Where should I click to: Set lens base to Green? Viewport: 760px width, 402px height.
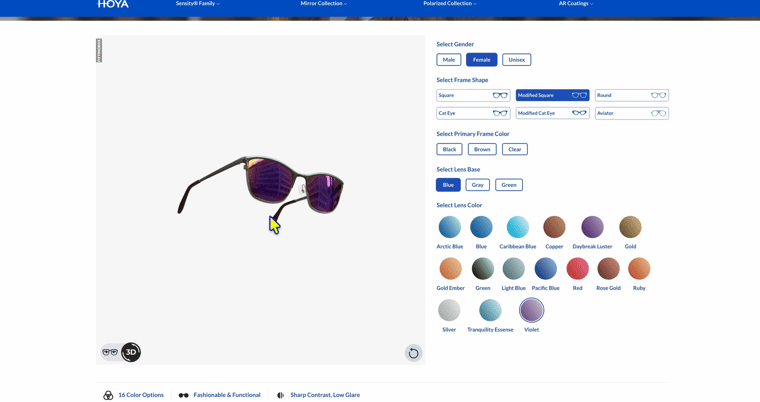tap(509, 185)
